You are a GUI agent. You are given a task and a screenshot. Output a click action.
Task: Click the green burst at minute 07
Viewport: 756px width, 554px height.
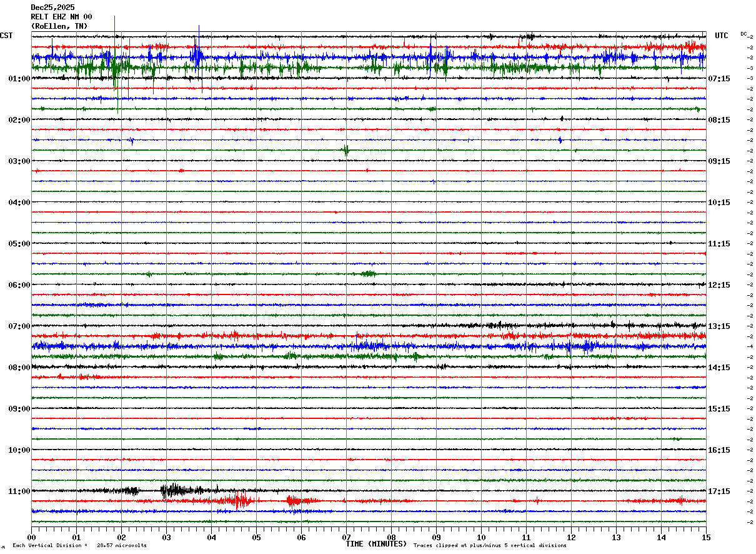(x=346, y=150)
